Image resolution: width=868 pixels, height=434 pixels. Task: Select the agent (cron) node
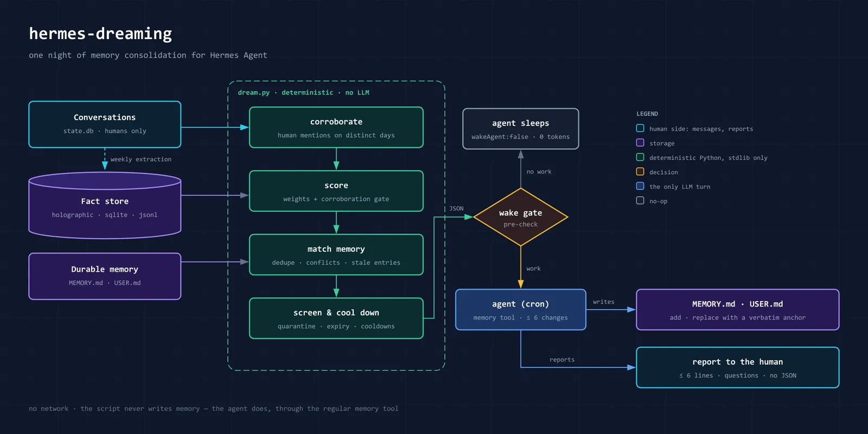(x=521, y=310)
